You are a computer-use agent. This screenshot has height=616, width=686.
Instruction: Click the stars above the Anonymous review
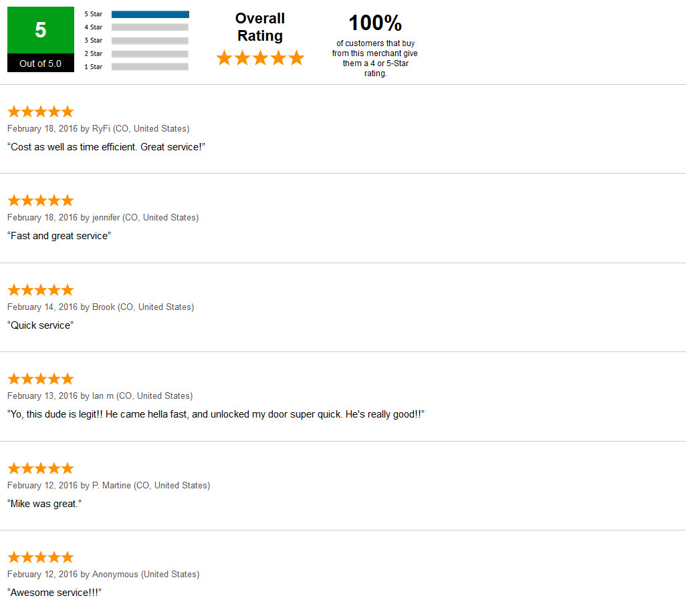pyautogui.click(x=40, y=557)
